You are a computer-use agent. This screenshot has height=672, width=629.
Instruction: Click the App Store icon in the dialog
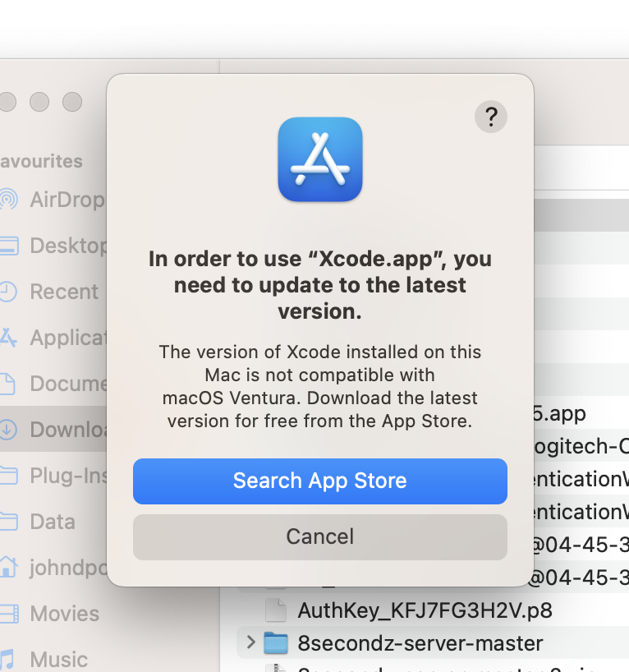tap(319, 159)
